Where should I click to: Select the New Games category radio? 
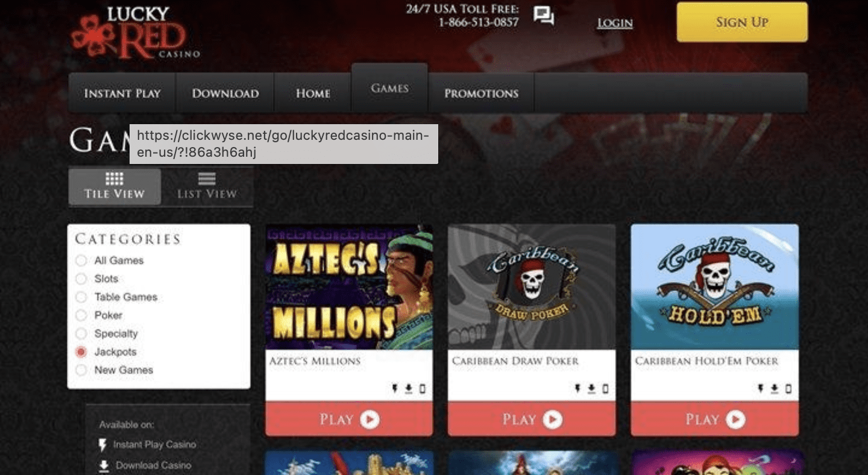pos(81,370)
